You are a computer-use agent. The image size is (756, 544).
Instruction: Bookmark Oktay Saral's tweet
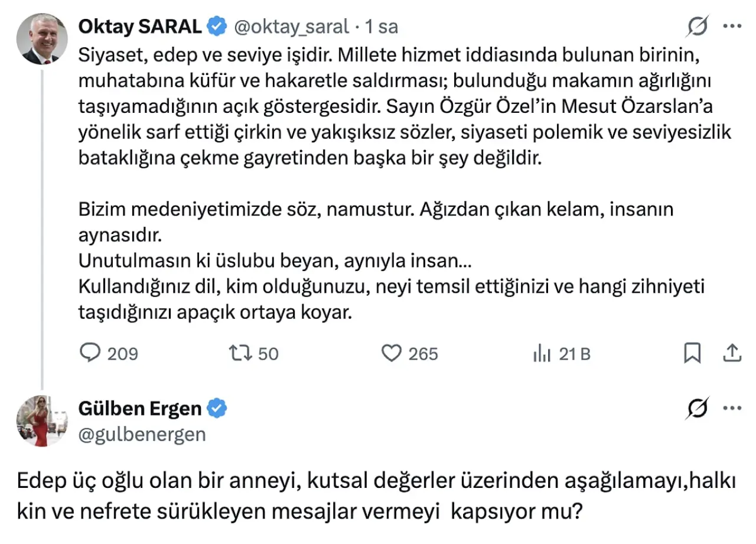click(x=692, y=353)
